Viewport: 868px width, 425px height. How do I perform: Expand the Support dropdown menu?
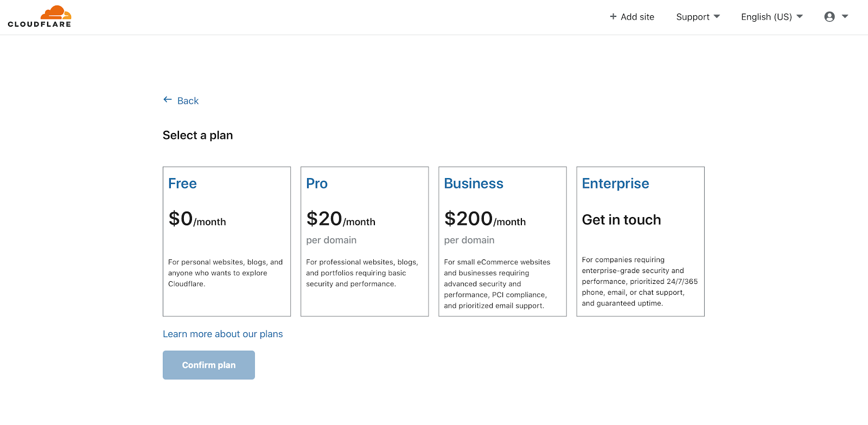(717, 16)
